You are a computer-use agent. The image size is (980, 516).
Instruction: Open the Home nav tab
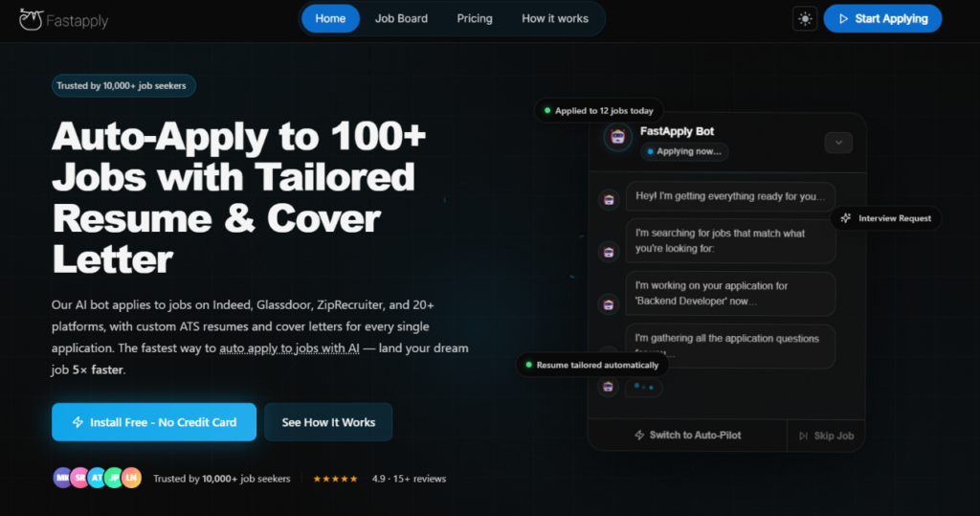(330, 19)
